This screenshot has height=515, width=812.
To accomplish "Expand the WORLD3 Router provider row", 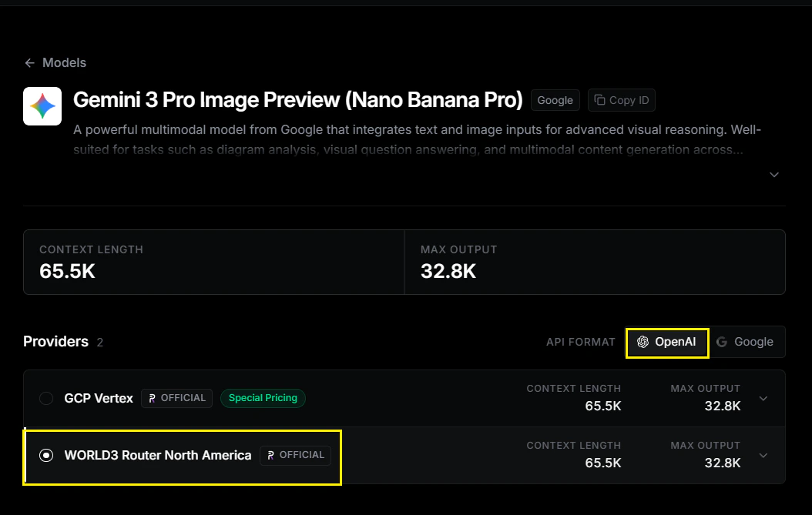I will (x=763, y=455).
